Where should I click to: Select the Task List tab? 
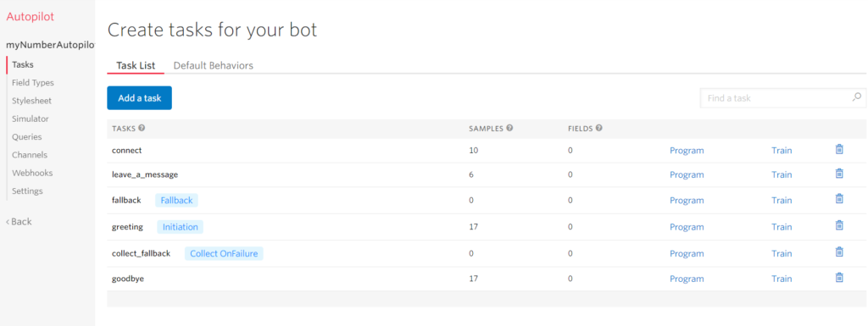136,65
